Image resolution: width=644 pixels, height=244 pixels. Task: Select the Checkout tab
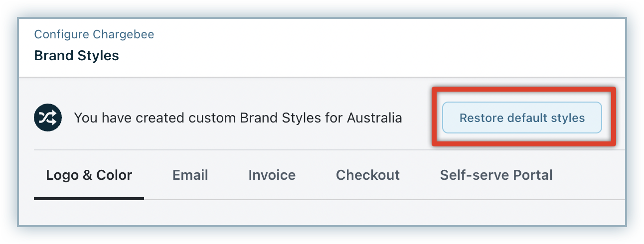point(367,175)
